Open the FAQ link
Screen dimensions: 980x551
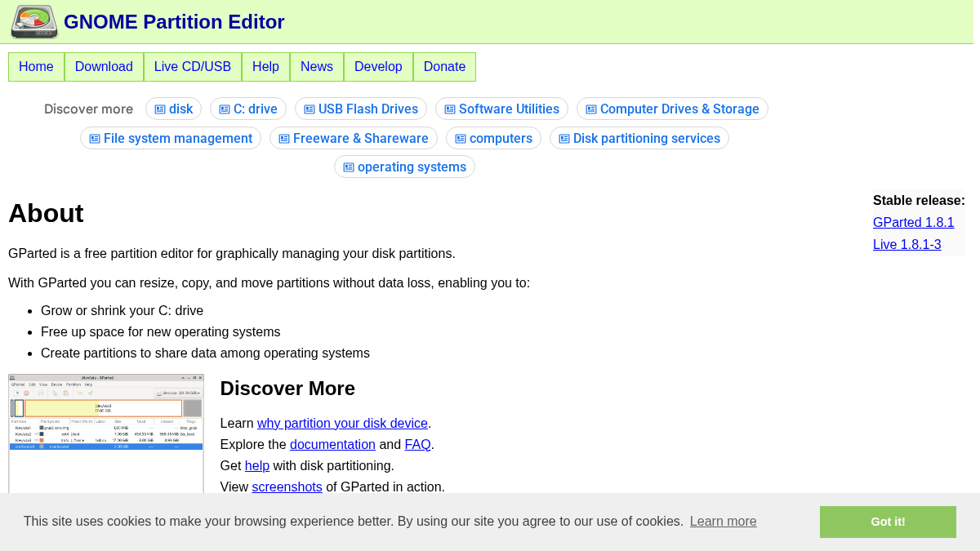click(x=417, y=444)
